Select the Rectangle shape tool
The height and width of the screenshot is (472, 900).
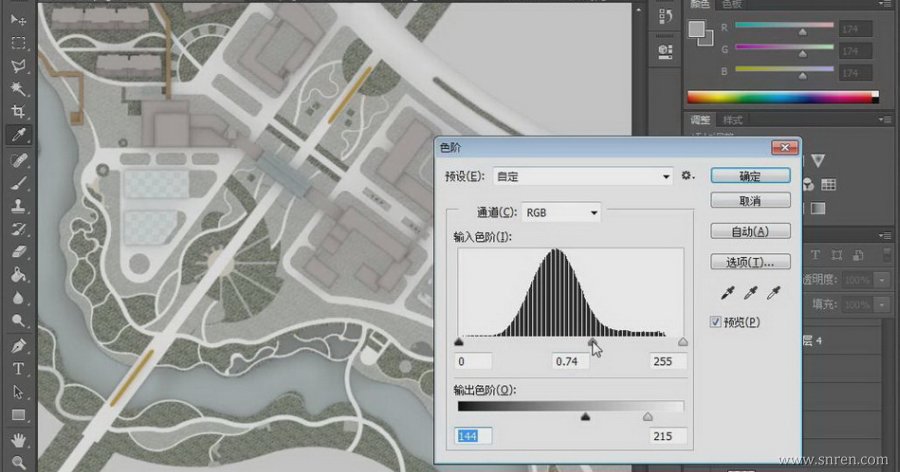[18, 415]
